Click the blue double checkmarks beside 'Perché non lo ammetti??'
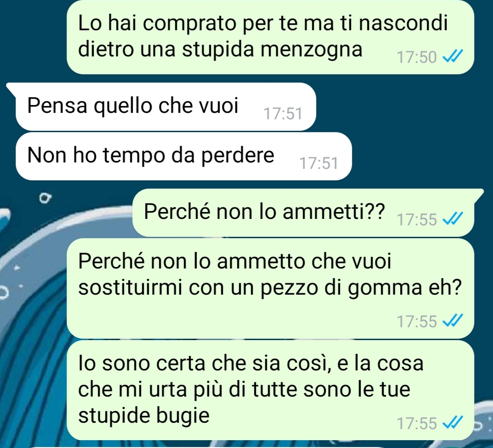 pos(453,218)
